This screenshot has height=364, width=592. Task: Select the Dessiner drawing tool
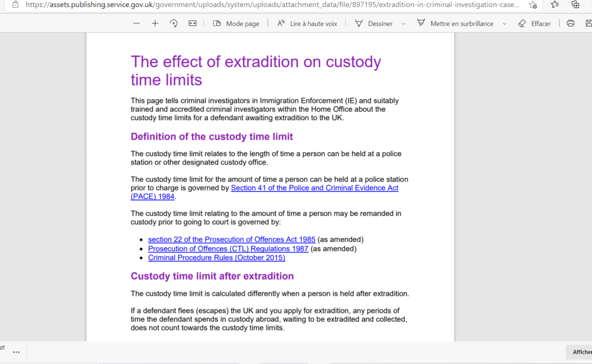[374, 23]
